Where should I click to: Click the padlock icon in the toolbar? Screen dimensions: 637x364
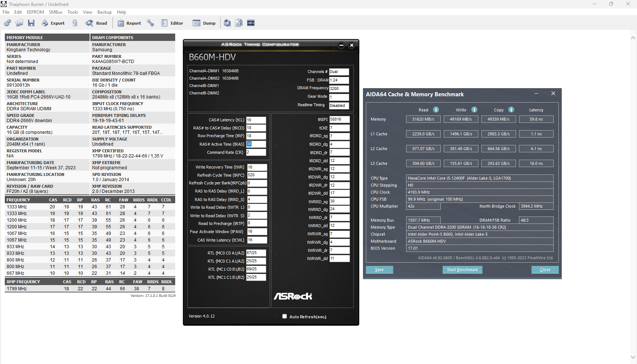click(75, 23)
